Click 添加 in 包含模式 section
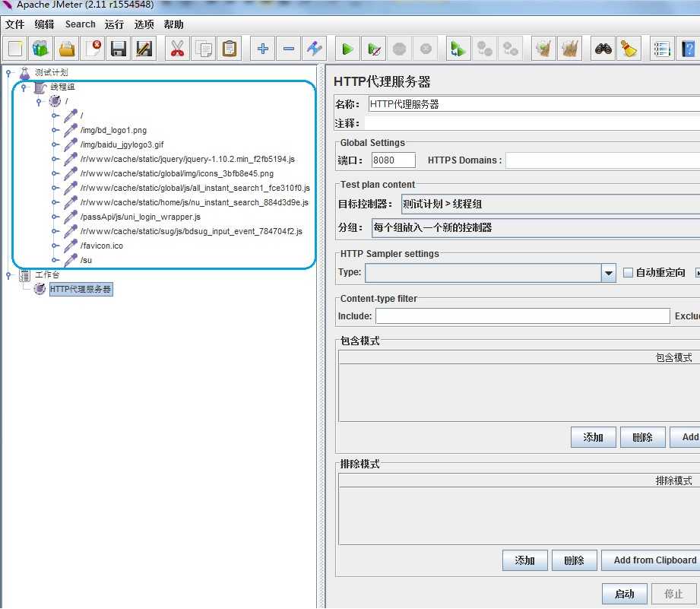 (x=593, y=437)
